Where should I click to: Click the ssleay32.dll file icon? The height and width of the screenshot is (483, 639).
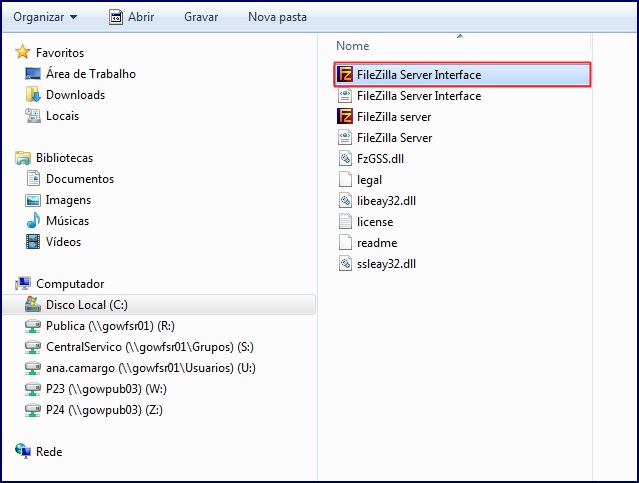click(345, 264)
